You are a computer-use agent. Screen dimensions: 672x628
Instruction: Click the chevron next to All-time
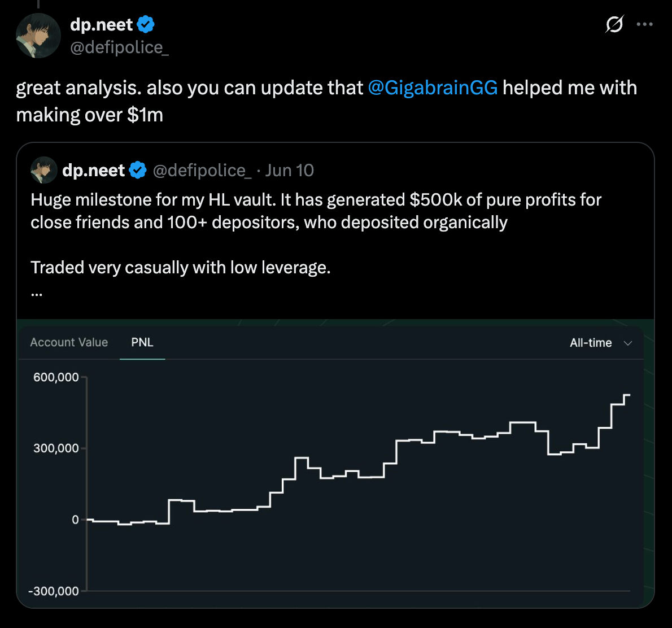[x=627, y=343]
